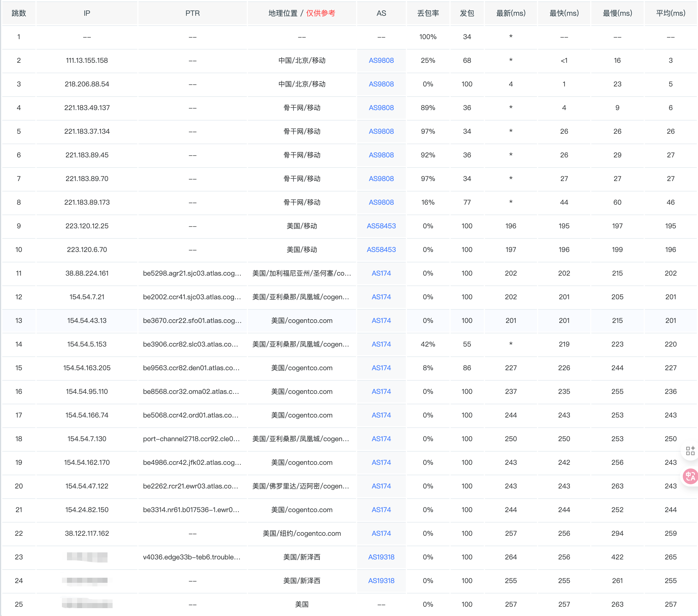The width and height of the screenshot is (698, 616).
Task: Open AS19318 link in hop 23 row
Action: (x=381, y=557)
